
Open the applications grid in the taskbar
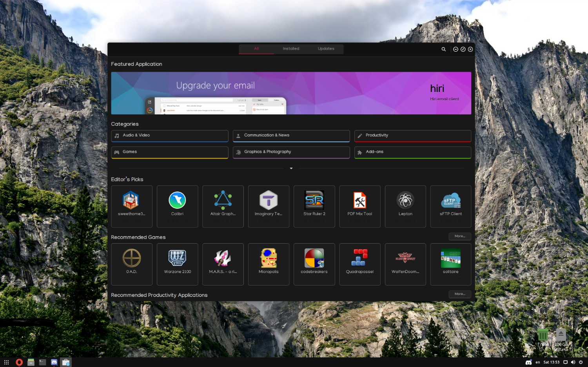(6, 362)
